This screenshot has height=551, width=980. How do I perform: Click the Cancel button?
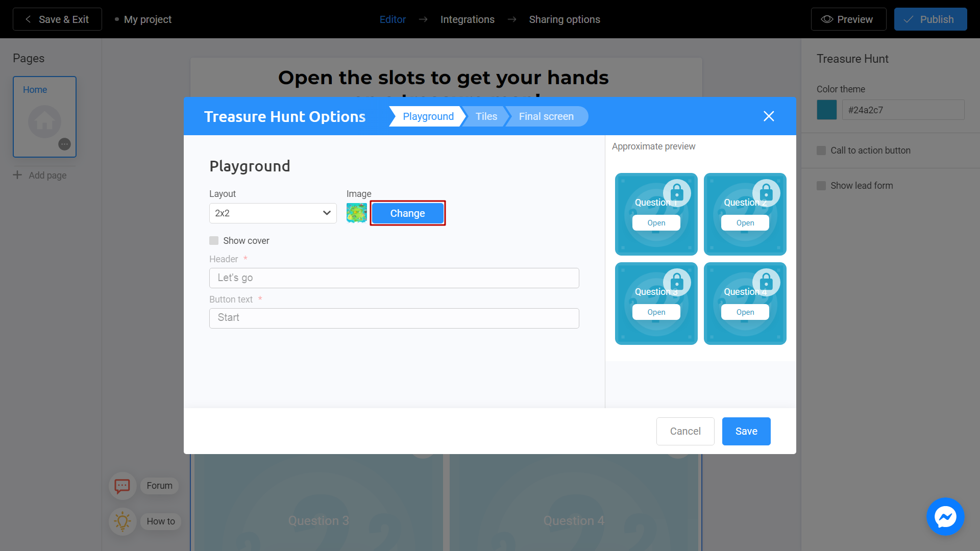point(685,431)
